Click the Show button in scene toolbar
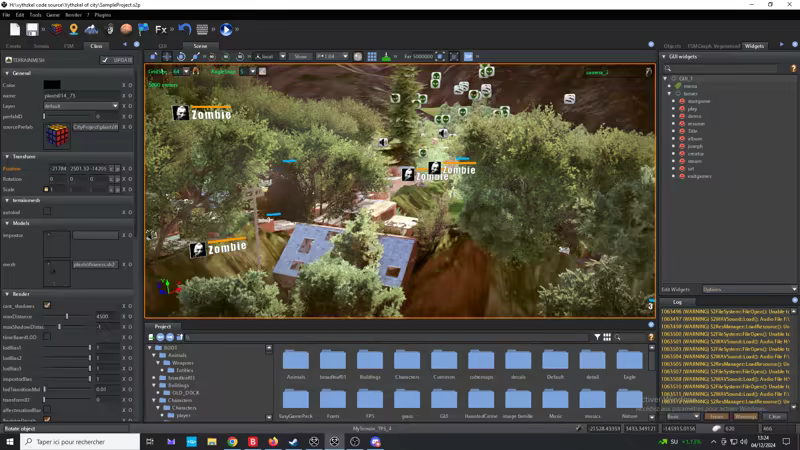This screenshot has height=450, width=800. tap(301, 57)
